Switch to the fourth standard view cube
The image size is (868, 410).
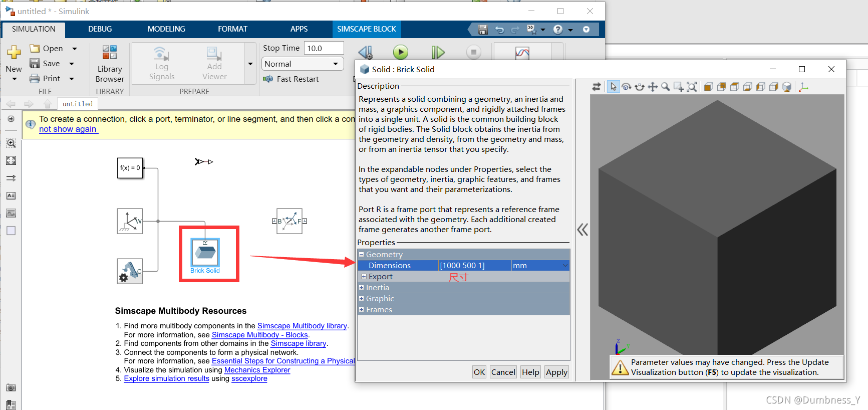(x=747, y=87)
